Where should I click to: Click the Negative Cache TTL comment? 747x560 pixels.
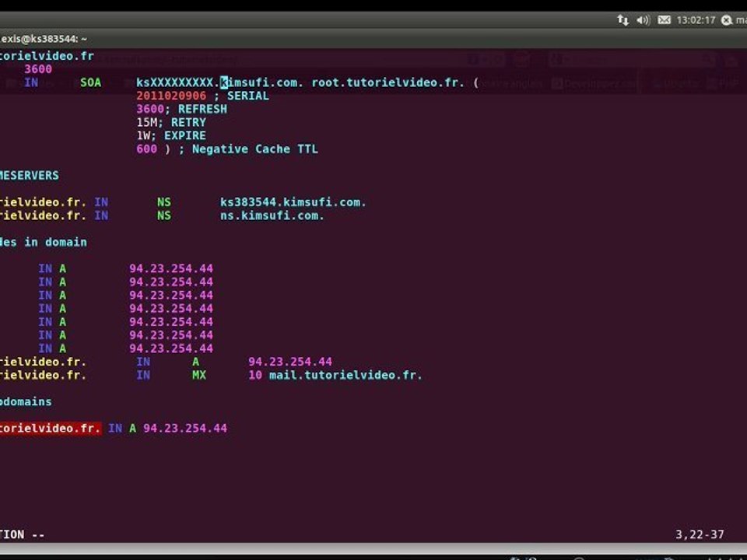(x=255, y=149)
